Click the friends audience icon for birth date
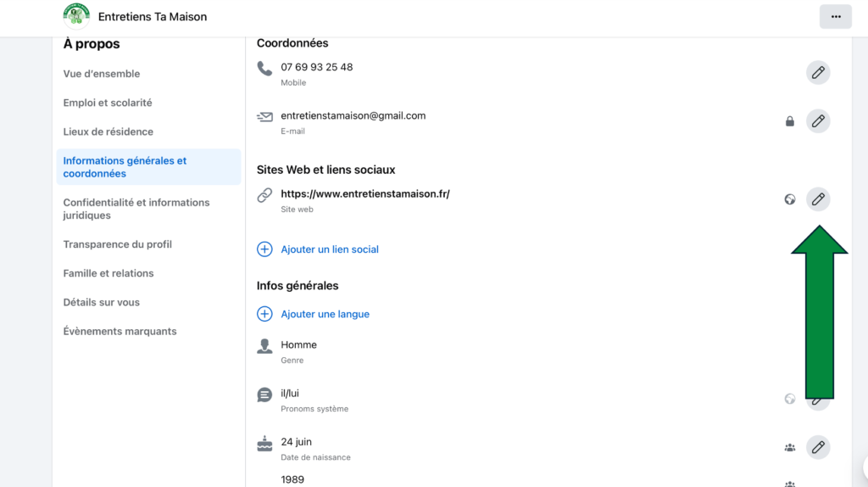 coord(790,447)
